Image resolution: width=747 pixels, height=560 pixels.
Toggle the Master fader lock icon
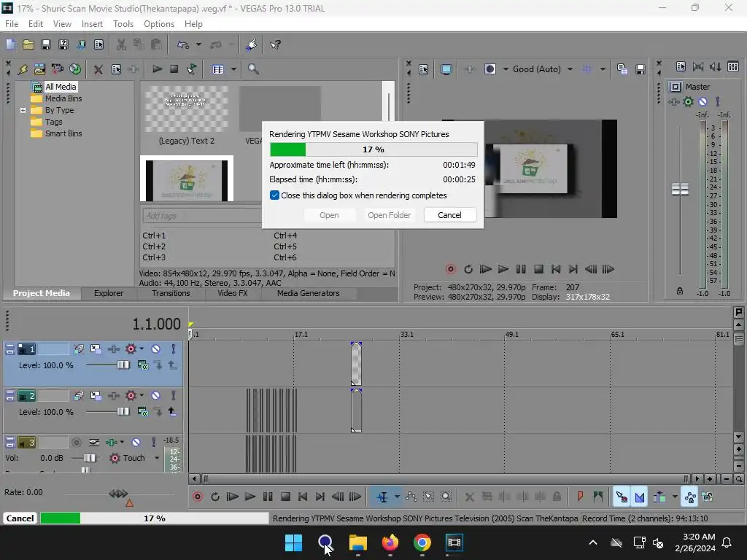click(x=680, y=291)
